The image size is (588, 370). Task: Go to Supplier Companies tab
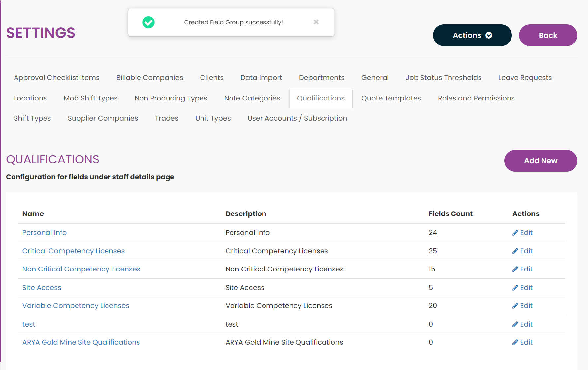(103, 118)
